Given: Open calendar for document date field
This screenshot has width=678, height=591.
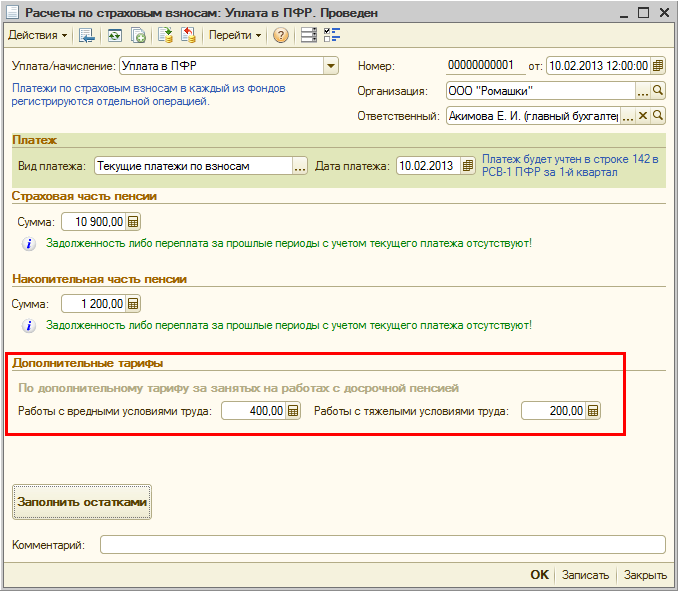Looking at the screenshot, I should point(658,66).
